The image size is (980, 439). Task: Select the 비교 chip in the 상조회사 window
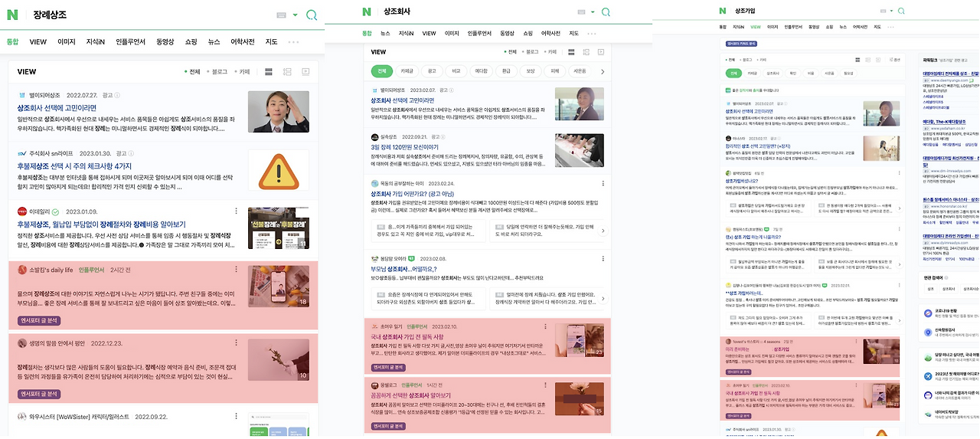(456, 71)
